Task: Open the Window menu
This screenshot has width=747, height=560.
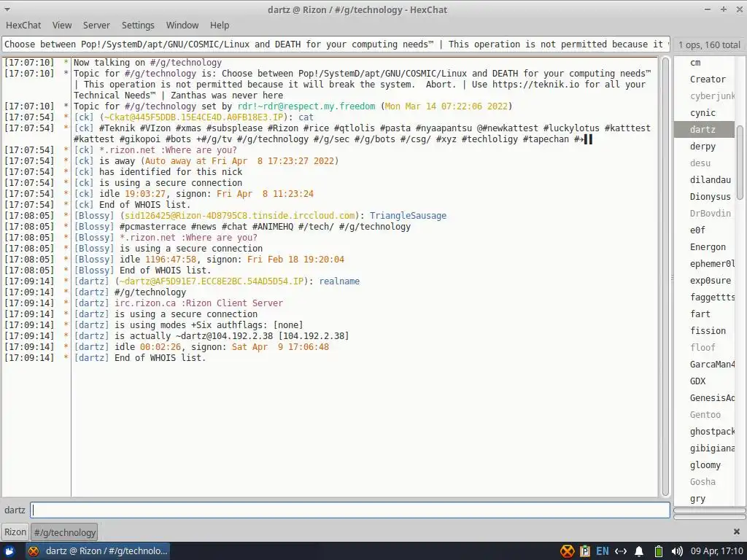Action: point(182,26)
